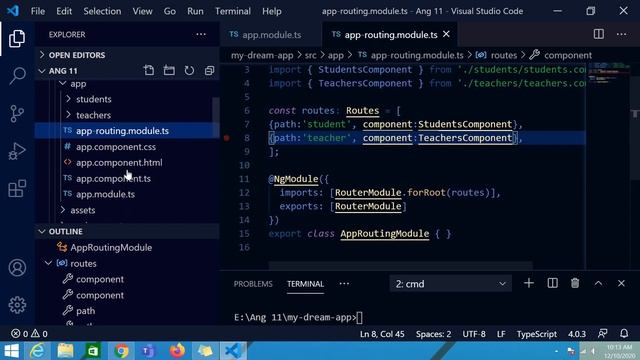Viewport: 640px width, 360px height.
Task: Select the TERMINAL panel tab
Action: [305, 284]
